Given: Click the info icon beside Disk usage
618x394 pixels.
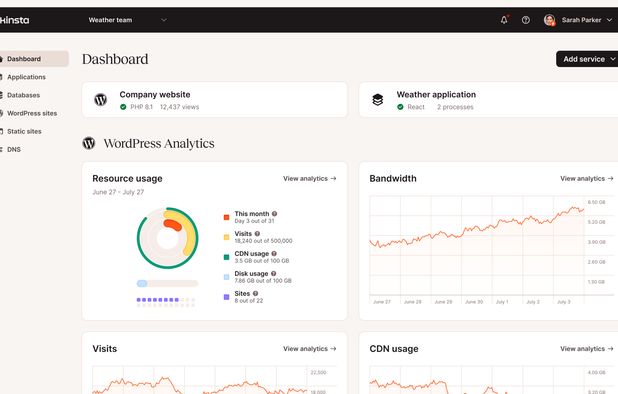Looking at the screenshot, I should point(274,273).
